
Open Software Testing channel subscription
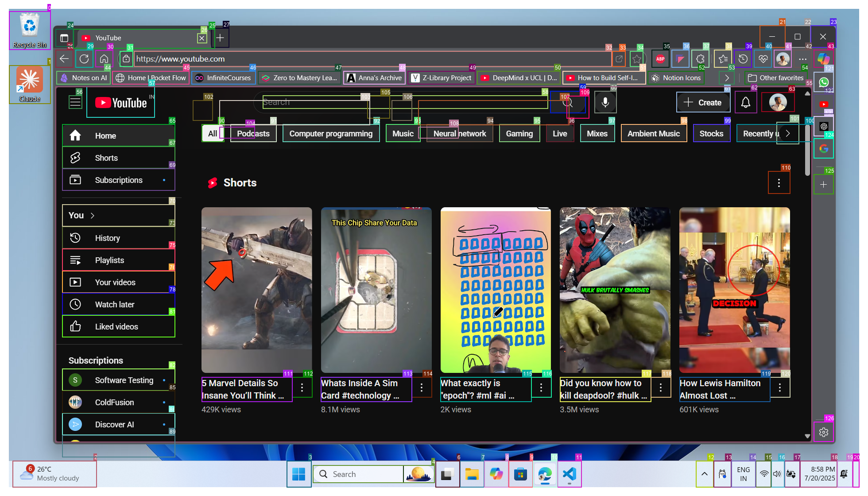coord(119,380)
